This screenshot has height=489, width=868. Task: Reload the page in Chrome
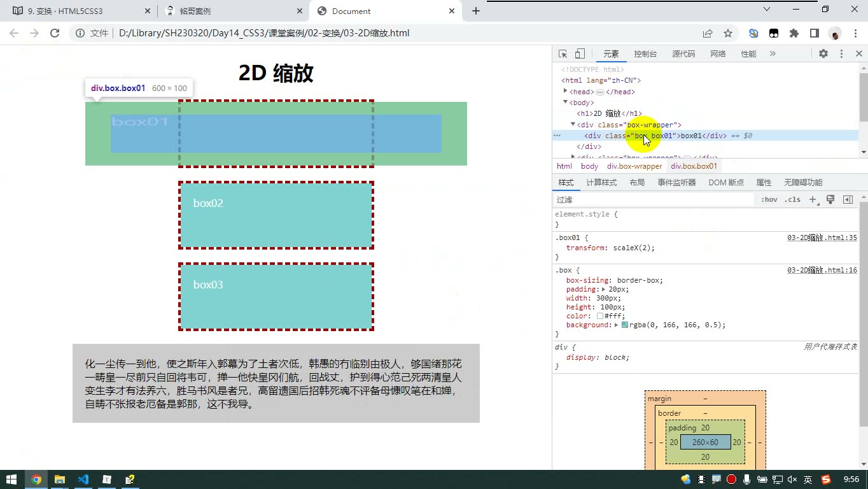pos(55,33)
